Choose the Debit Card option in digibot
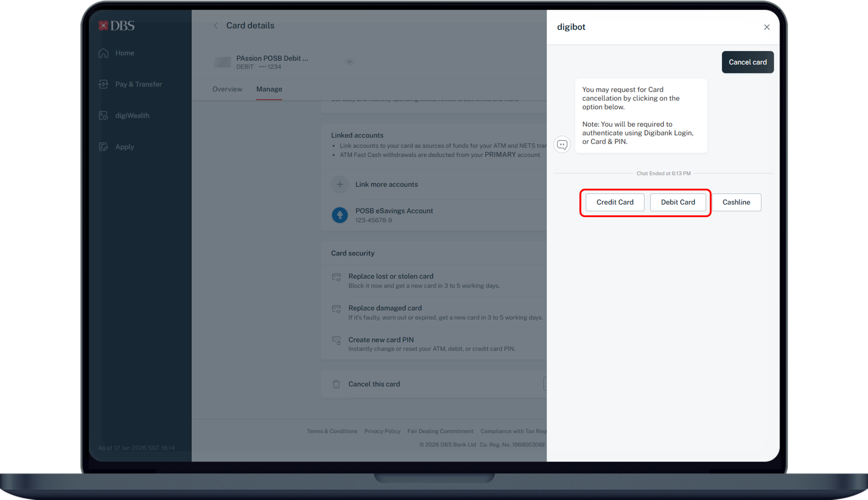Image resolution: width=868 pixels, height=500 pixels. [678, 202]
